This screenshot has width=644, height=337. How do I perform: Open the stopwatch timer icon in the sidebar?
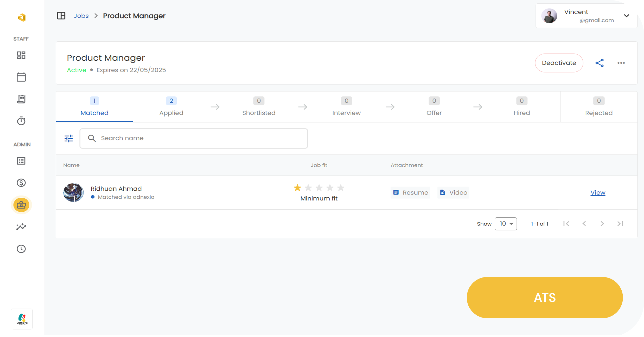coord(21,121)
